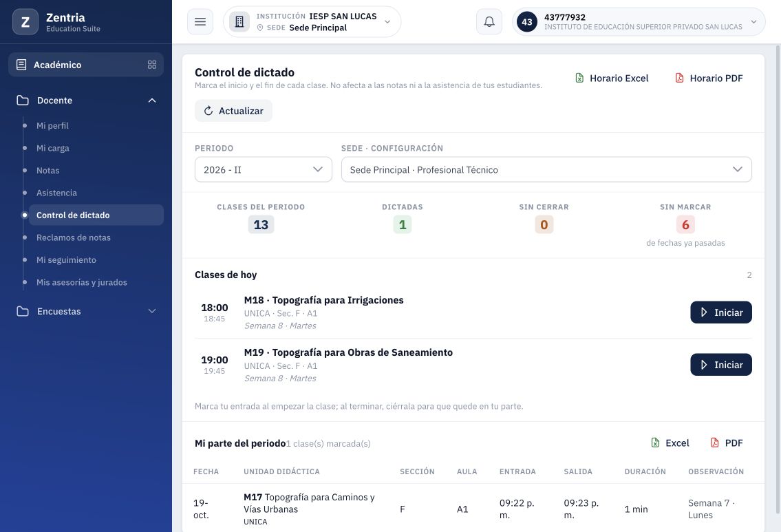Click the Docente folder icon
This screenshot has width=781, height=532.
coord(23,100)
